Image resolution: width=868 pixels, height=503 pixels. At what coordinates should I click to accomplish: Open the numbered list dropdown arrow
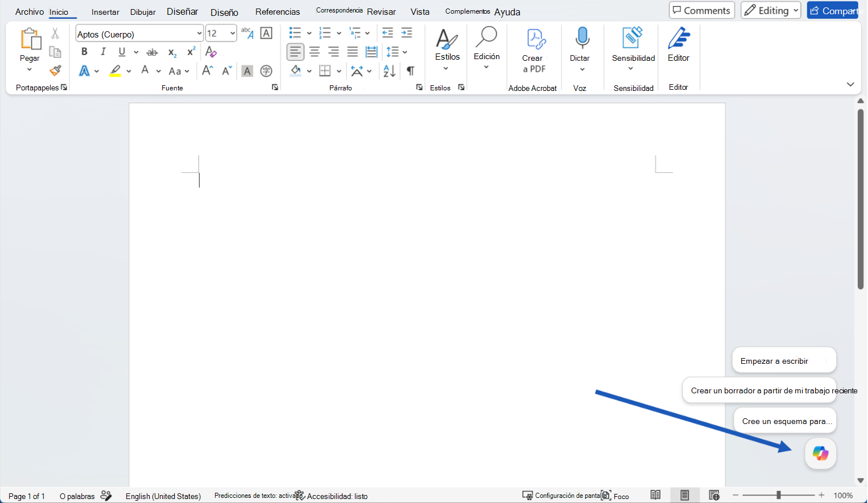tap(339, 33)
